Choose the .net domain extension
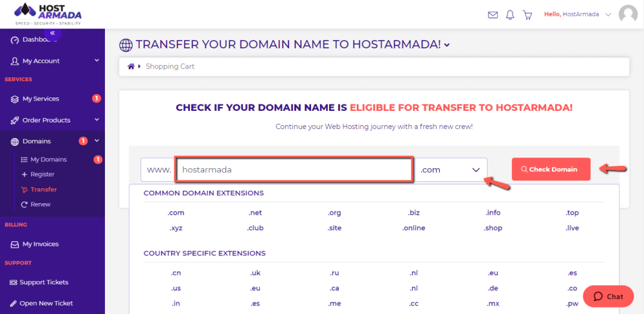Image resolution: width=644 pixels, height=314 pixels. point(255,213)
